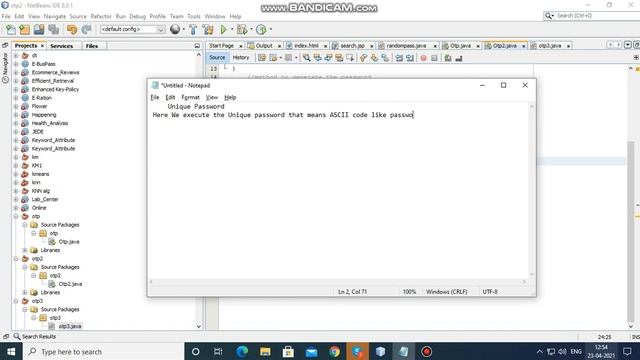Click the Source view button in editor
Screen dimensions: 640x360
tap(217, 58)
